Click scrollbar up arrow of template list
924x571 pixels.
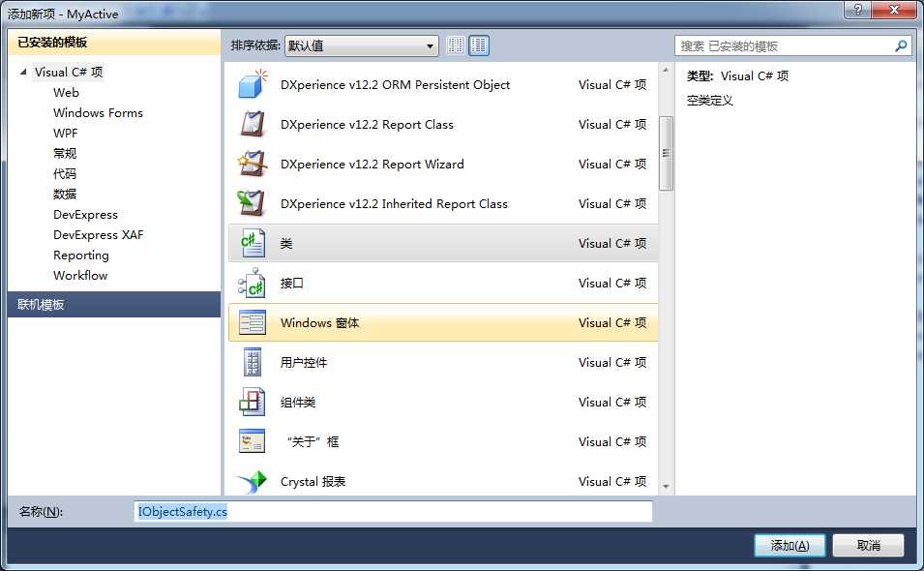click(666, 70)
